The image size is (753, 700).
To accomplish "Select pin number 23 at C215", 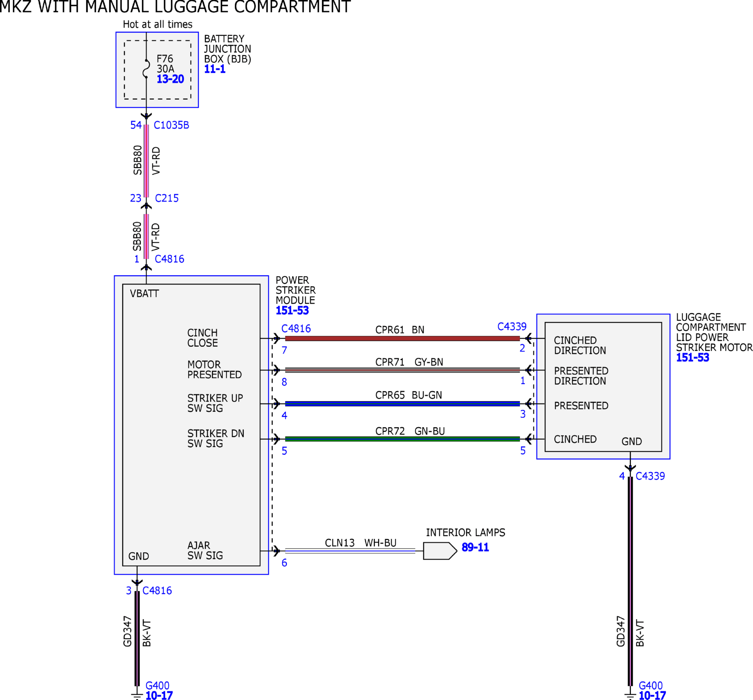I will pyautogui.click(x=136, y=198).
